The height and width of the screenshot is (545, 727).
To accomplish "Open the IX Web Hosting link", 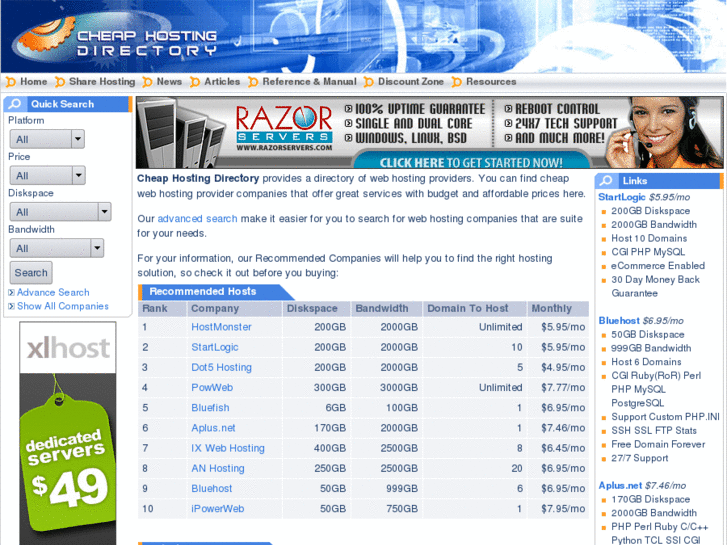I will pyautogui.click(x=228, y=448).
